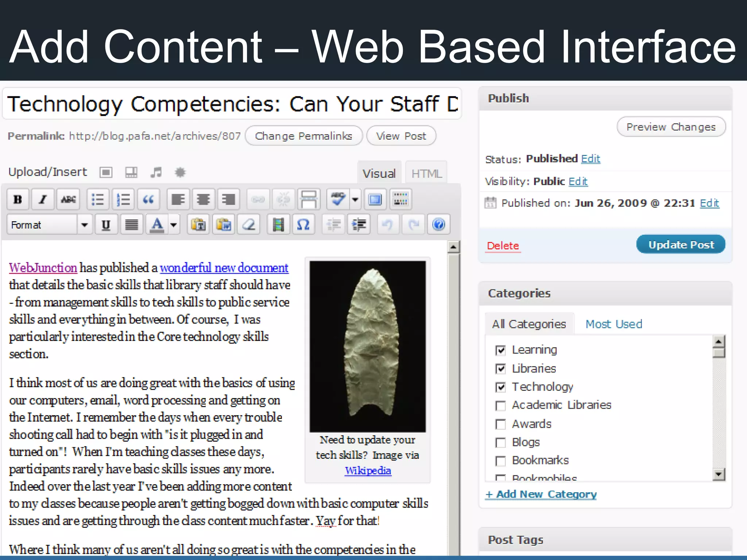Uncheck the Libraries category
The width and height of the screenshot is (747, 560).
pyautogui.click(x=500, y=369)
